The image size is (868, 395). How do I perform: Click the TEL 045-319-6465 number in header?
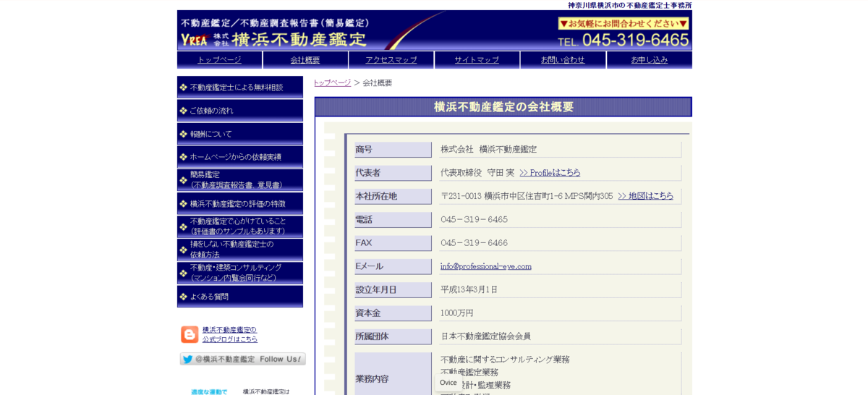click(624, 41)
